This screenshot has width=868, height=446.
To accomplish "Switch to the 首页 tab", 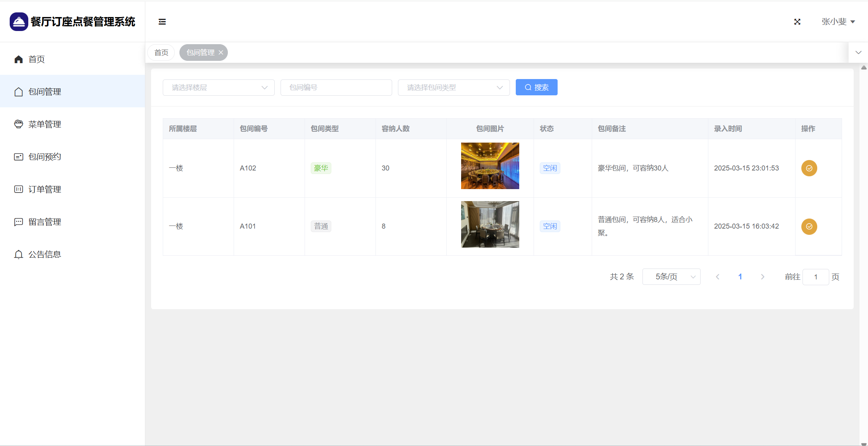I will click(161, 53).
